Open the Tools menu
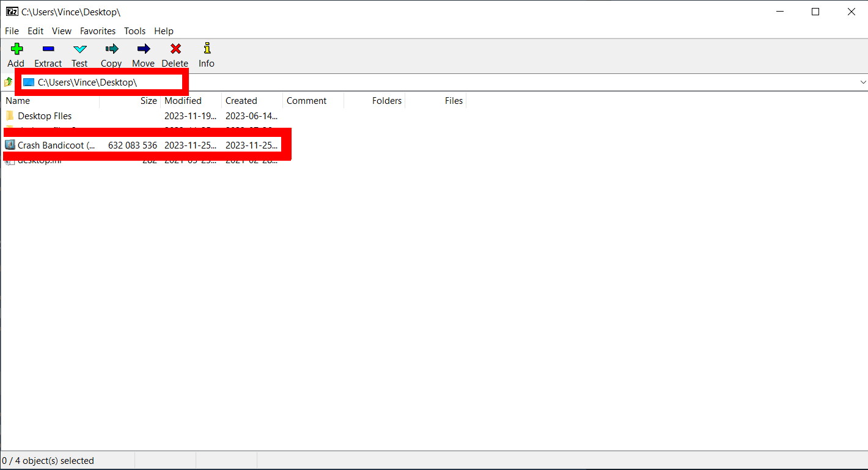 (x=134, y=31)
